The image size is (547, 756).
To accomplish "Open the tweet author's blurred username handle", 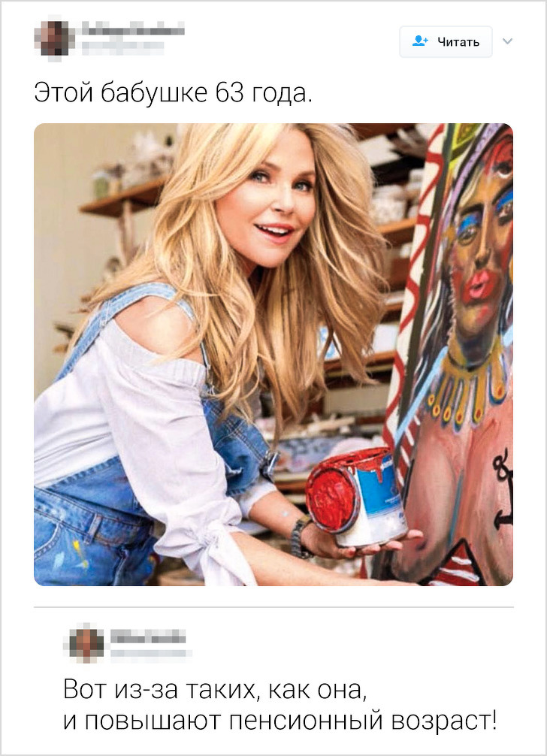I will [123, 47].
